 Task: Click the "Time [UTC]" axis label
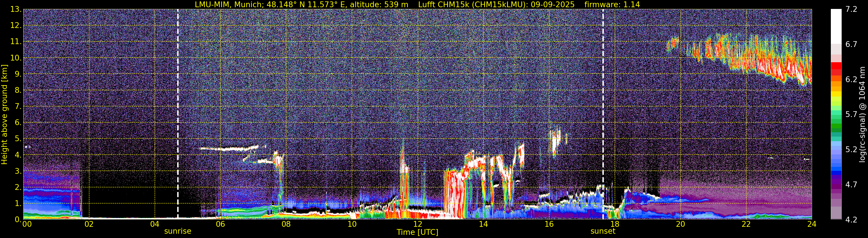(x=417, y=232)
